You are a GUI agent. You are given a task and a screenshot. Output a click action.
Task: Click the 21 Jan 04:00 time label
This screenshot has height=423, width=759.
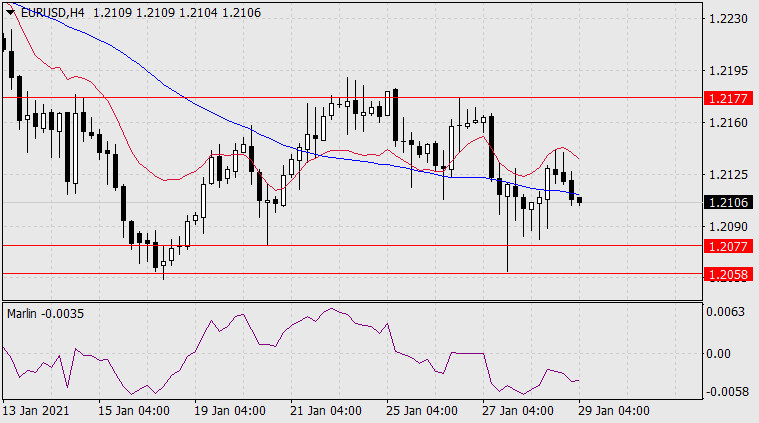[326, 411]
